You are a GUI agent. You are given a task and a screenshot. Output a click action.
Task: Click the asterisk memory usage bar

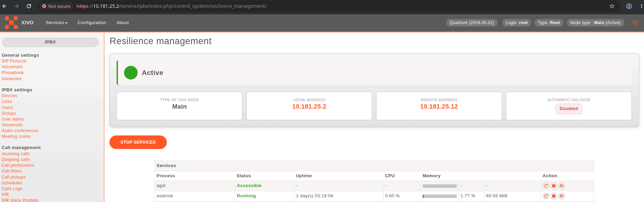440,196
